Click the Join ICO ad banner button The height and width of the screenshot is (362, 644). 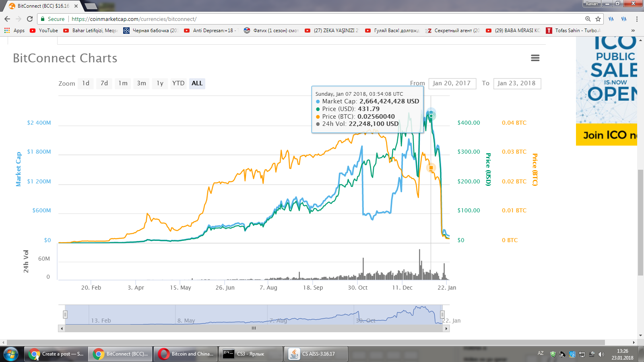point(607,135)
